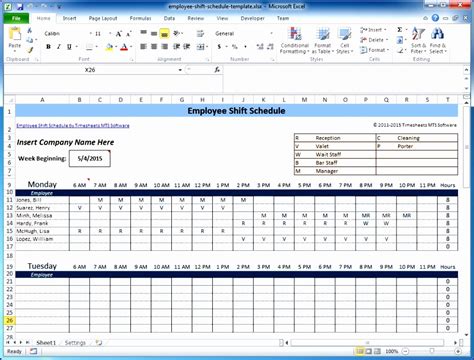The image size is (474, 360).
Task: Click the Paste clipboard icon
Action: 15,37
